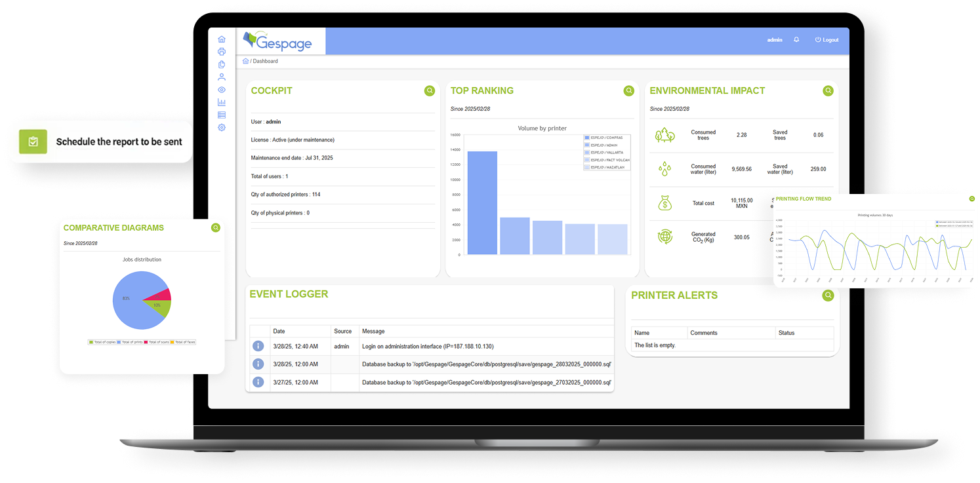Viewport: 980px width, 483px height.
Task: Click the green schedule report clipboard icon
Action: [x=33, y=142]
